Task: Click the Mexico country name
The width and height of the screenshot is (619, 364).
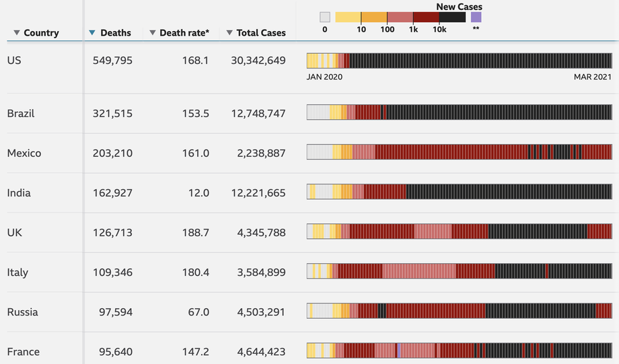Action: pos(24,153)
